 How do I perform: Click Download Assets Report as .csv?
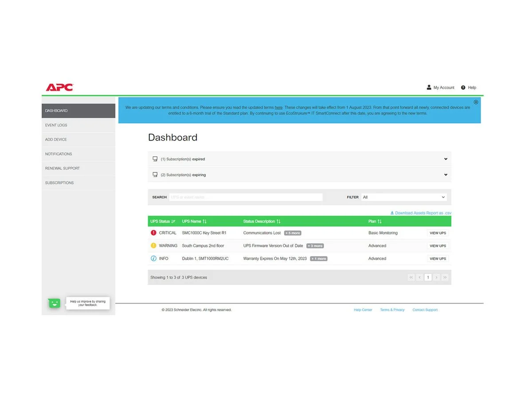pos(420,213)
